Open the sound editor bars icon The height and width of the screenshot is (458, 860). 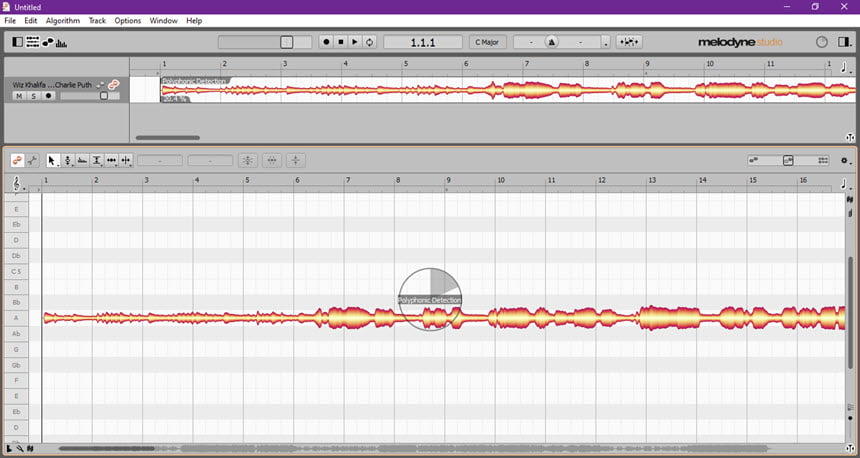point(61,42)
